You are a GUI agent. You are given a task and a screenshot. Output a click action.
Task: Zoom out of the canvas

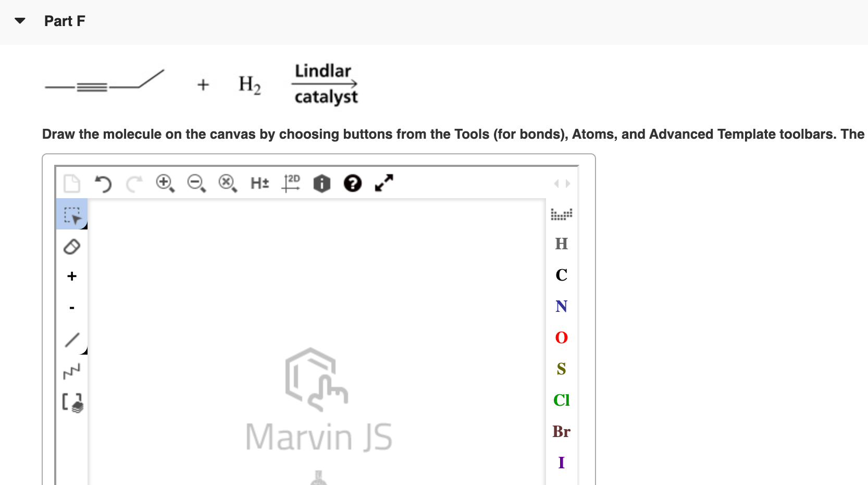pos(196,184)
